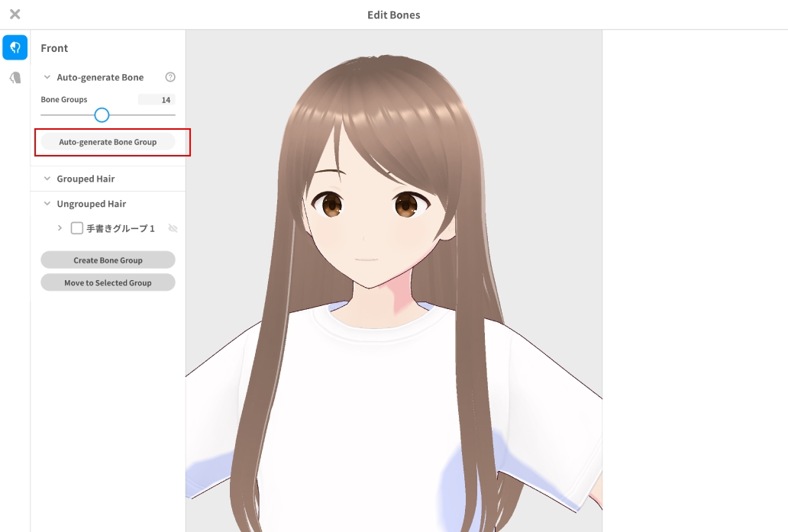This screenshot has width=788, height=532.
Task: Close the Edit Bones screen
Action: [15, 15]
